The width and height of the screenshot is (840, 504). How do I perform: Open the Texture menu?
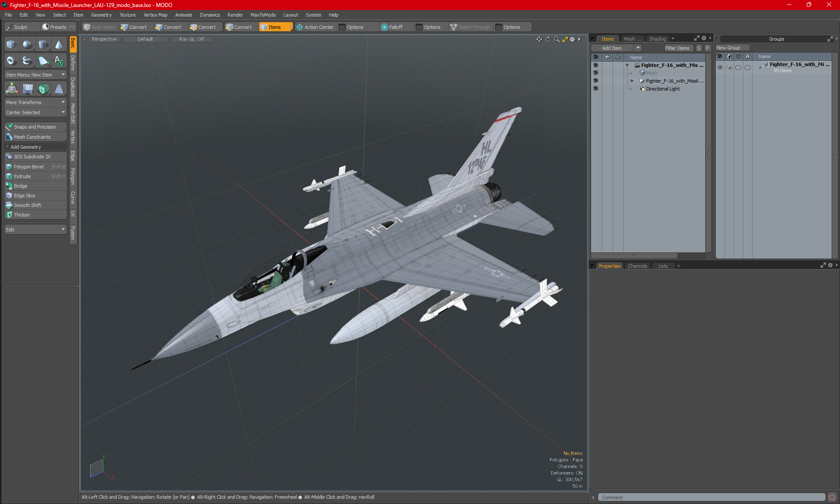point(127,15)
